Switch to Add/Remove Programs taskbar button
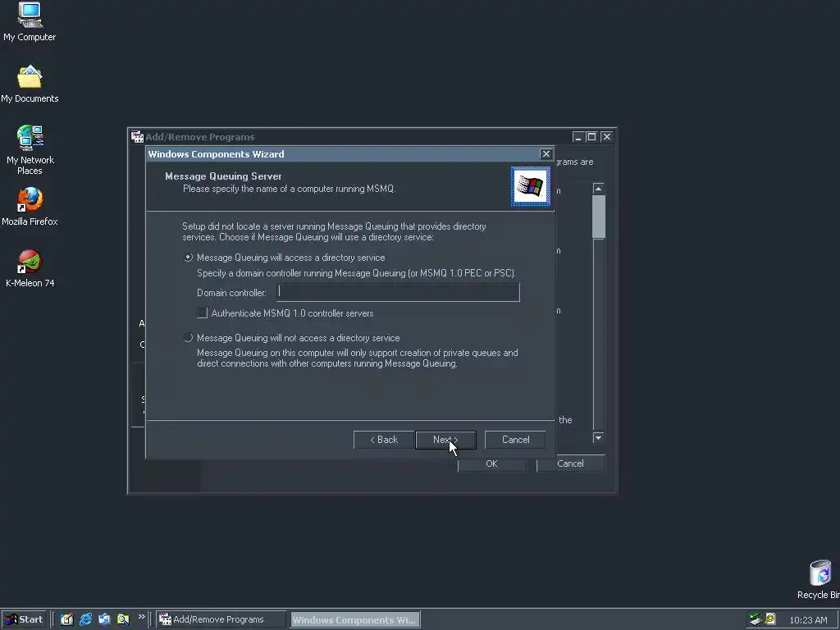Image resolution: width=840 pixels, height=630 pixels. coord(221,619)
